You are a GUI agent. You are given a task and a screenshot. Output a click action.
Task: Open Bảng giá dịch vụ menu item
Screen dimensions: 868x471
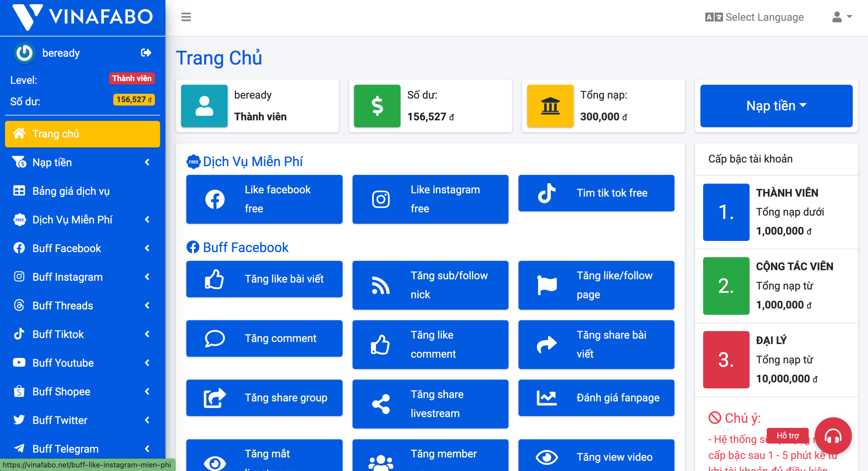coord(71,191)
